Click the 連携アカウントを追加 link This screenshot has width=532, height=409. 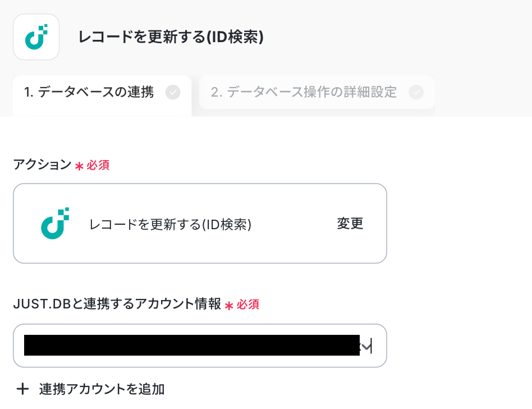[102, 389]
